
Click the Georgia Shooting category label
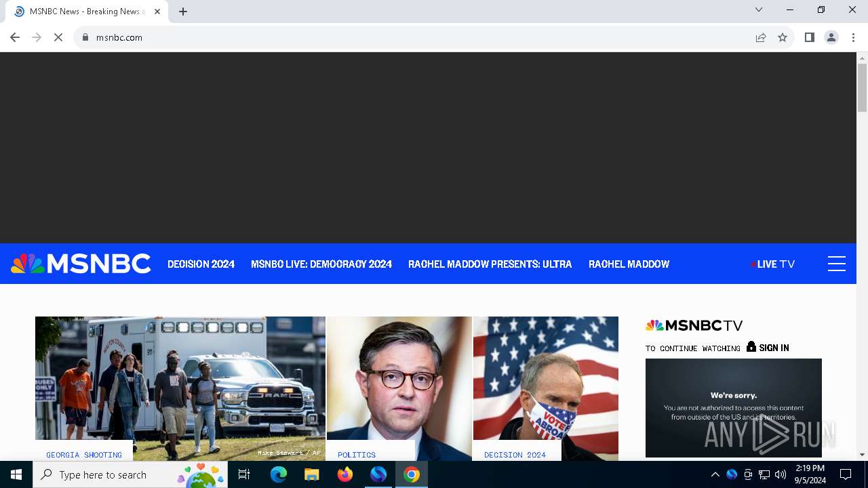84,455
